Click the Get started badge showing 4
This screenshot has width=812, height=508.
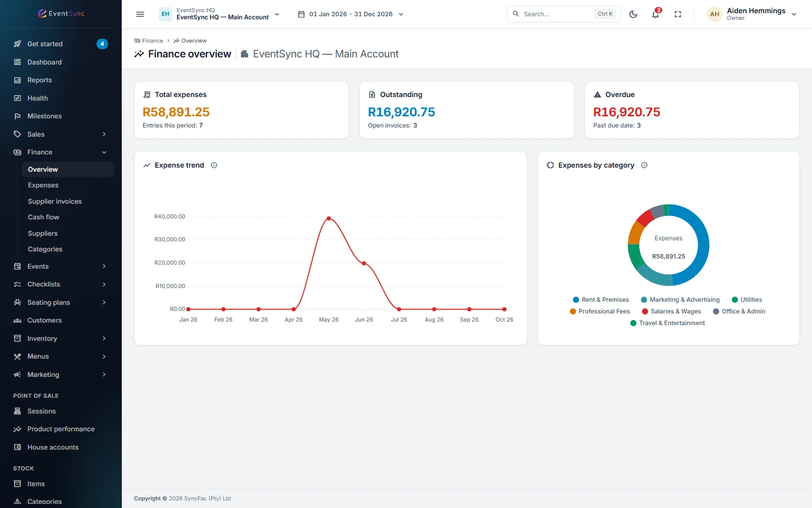click(102, 44)
